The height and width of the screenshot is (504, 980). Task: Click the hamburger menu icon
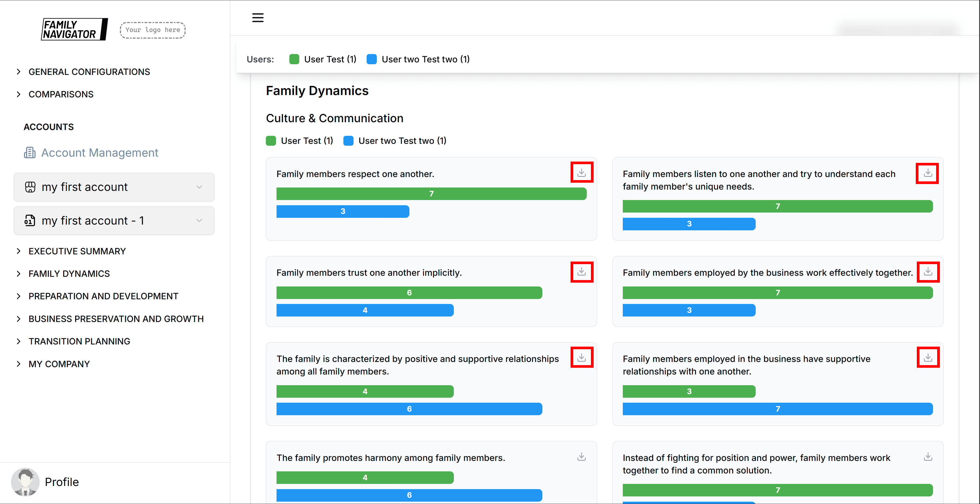click(257, 18)
